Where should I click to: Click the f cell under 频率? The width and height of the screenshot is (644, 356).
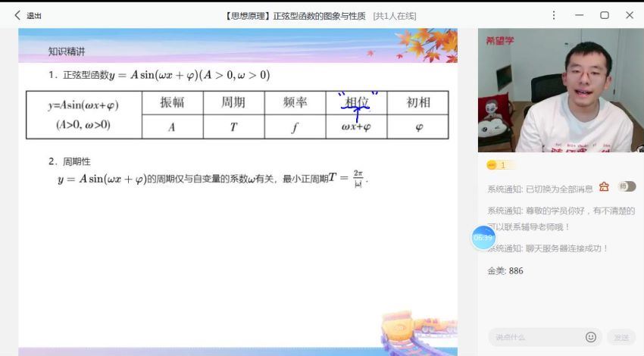[x=295, y=127]
